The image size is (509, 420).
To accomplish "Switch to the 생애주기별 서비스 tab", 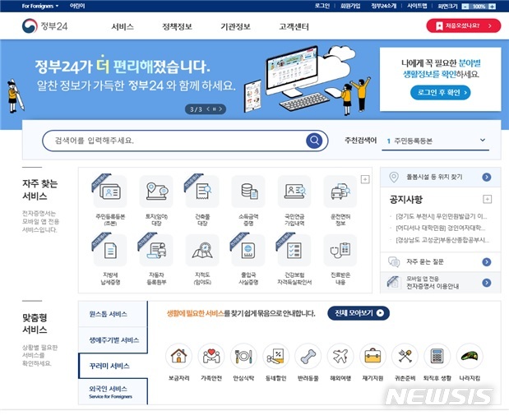I will [113, 339].
